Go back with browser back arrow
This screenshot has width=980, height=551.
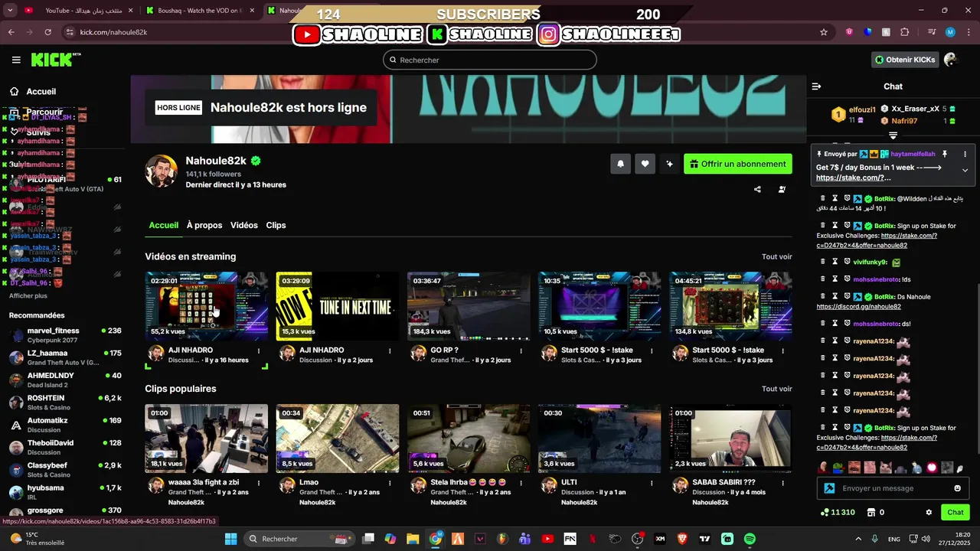click(x=11, y=32)
